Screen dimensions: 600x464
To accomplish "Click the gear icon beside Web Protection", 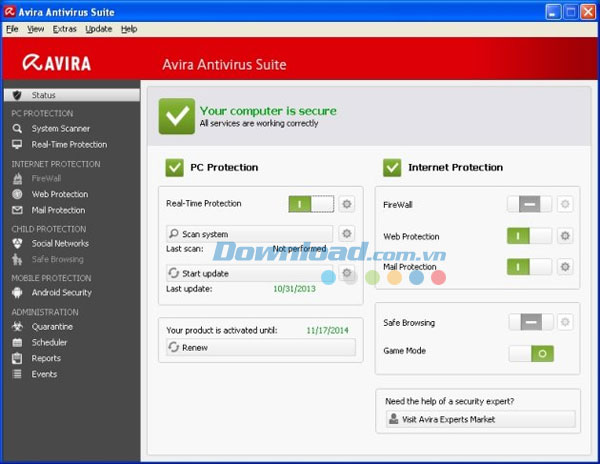I will click(565, 236).
